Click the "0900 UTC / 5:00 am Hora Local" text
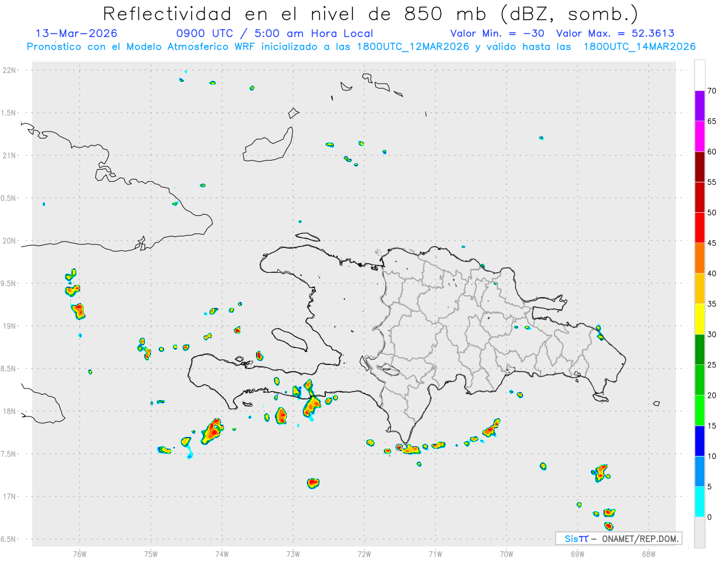The image size is (728, 562). pos(275,33)
